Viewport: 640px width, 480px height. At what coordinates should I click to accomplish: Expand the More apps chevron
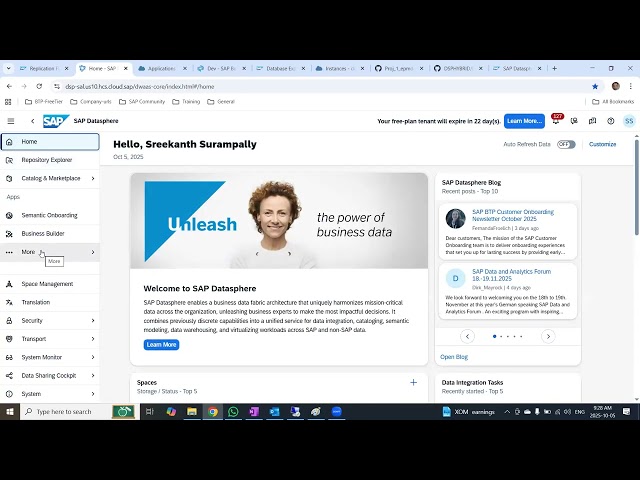(x=93, y=252)
